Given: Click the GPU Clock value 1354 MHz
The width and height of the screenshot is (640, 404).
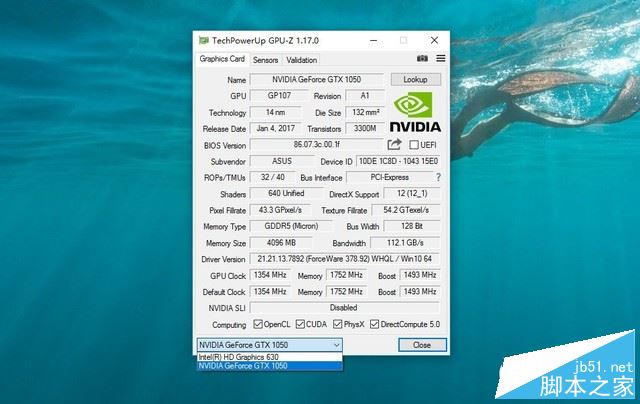Looking at the screenshot, I should pyautogui.click(x=270, y=275).
